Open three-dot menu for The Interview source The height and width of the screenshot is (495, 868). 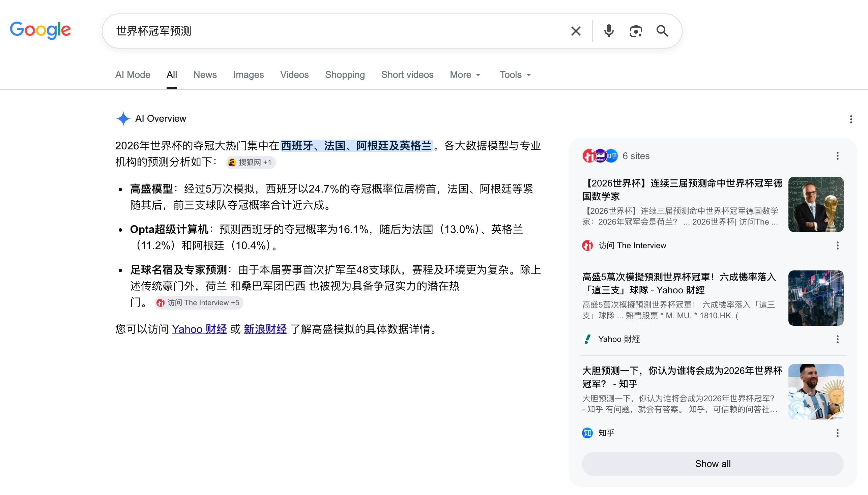click(x=837, y=245)
